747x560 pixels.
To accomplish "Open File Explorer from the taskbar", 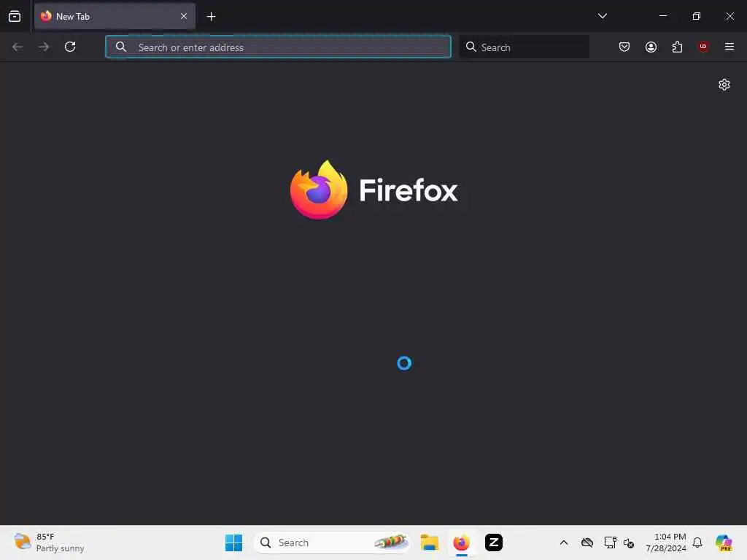I will [429, 542].
